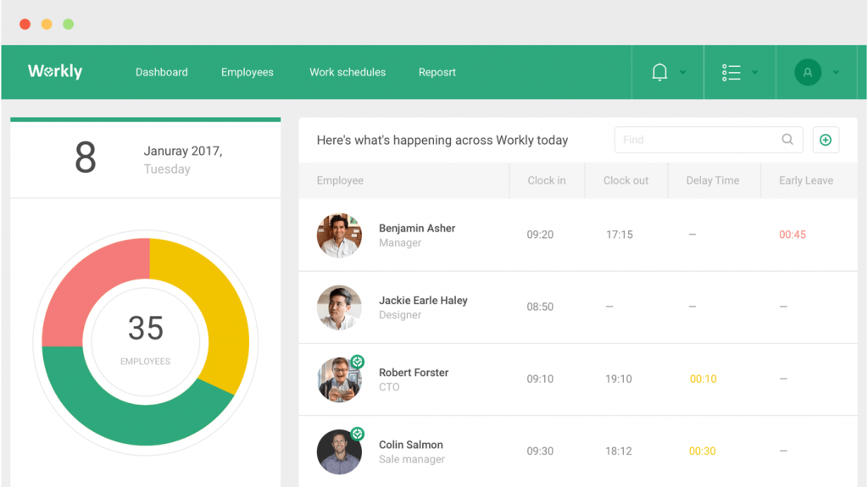Click the search magnifier icon
The image size is (868, 487).
(x=787, y=140)
